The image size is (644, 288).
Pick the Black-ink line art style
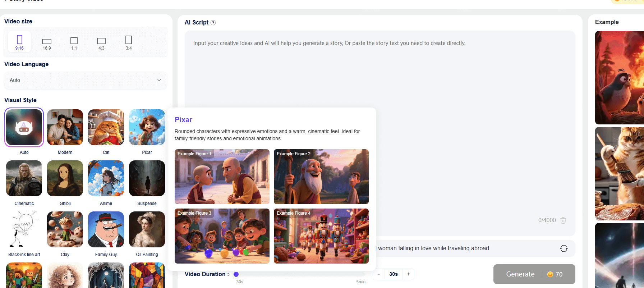(x=24, y=229)
